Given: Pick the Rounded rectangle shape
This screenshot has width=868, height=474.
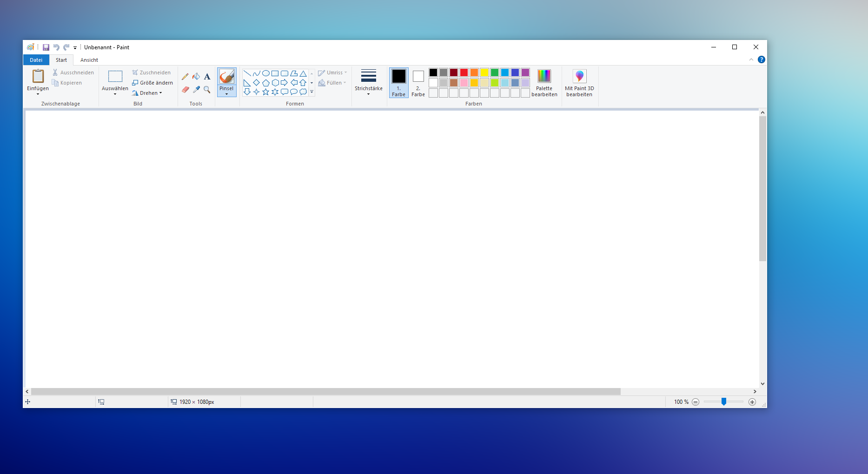Looking at the screenshot, I should click(x=284, y=73).
